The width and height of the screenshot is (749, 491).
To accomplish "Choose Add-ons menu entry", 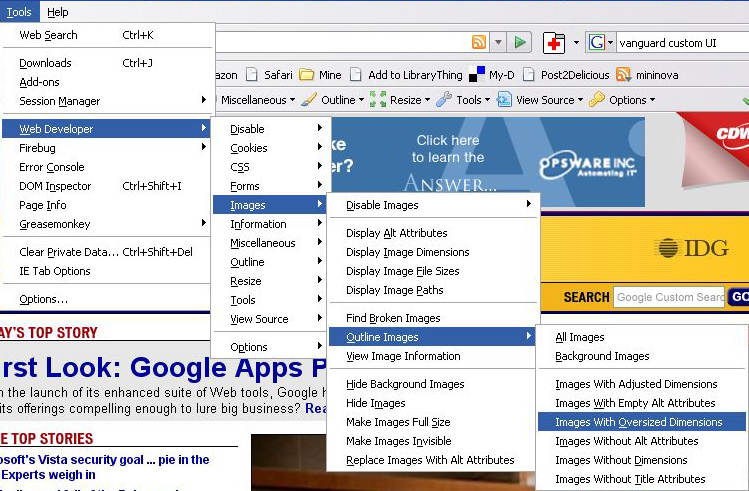I will coord(107,82).
